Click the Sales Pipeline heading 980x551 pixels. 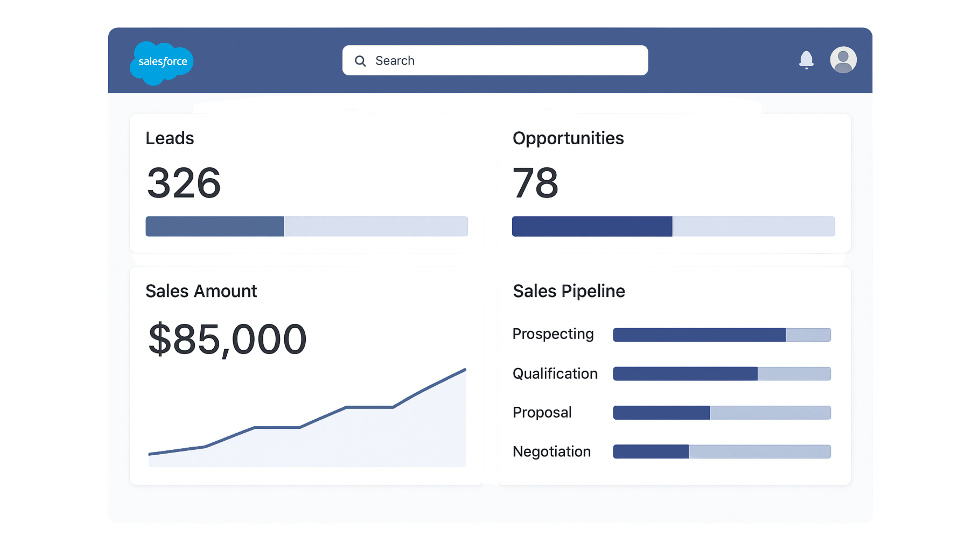[x=569, y=291]
